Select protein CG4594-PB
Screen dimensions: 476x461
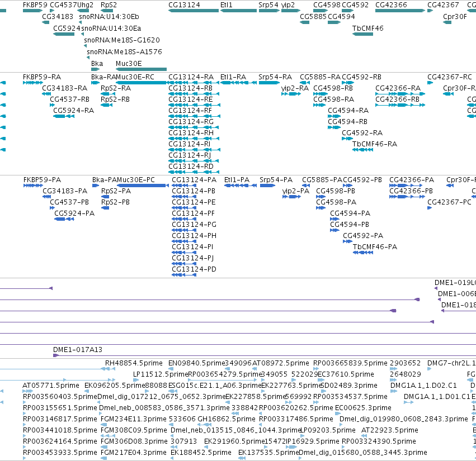point(350,225)
